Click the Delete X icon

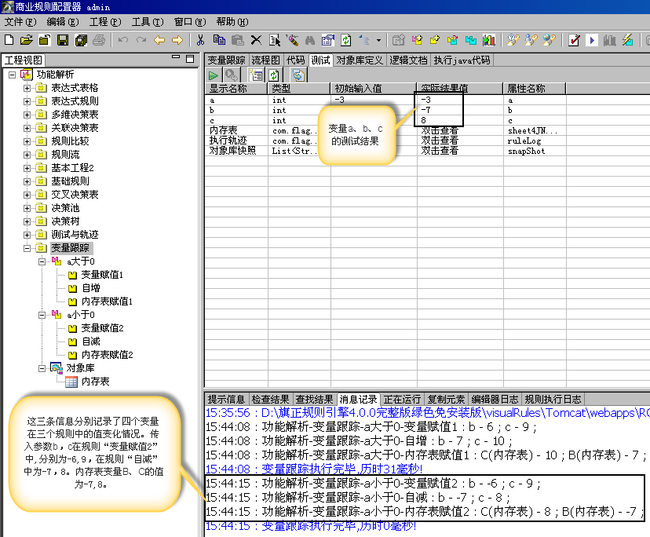(256, 40)
